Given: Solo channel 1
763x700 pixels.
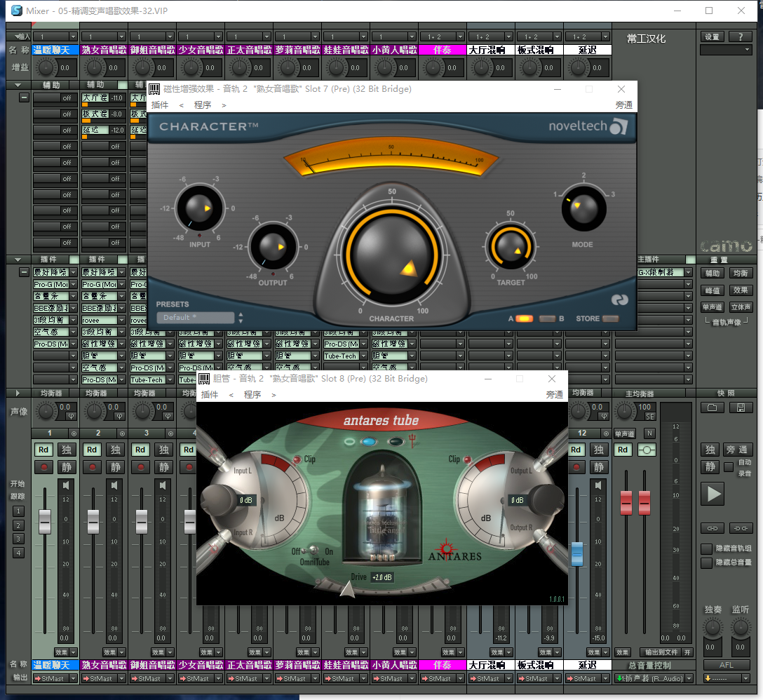Looking at the screenshot, I should 66,450.
